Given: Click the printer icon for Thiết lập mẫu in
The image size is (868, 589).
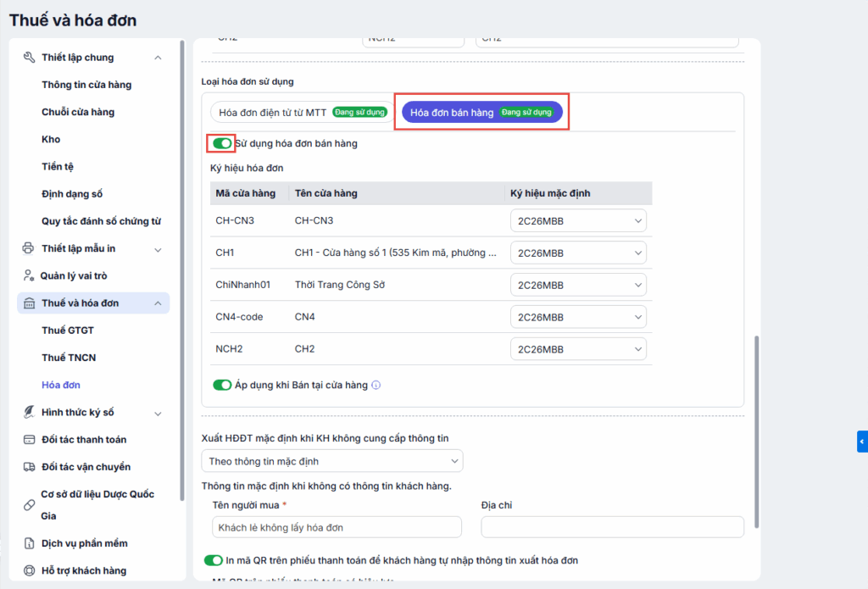Looking at the screenshot, I should (x=28, y=249).
